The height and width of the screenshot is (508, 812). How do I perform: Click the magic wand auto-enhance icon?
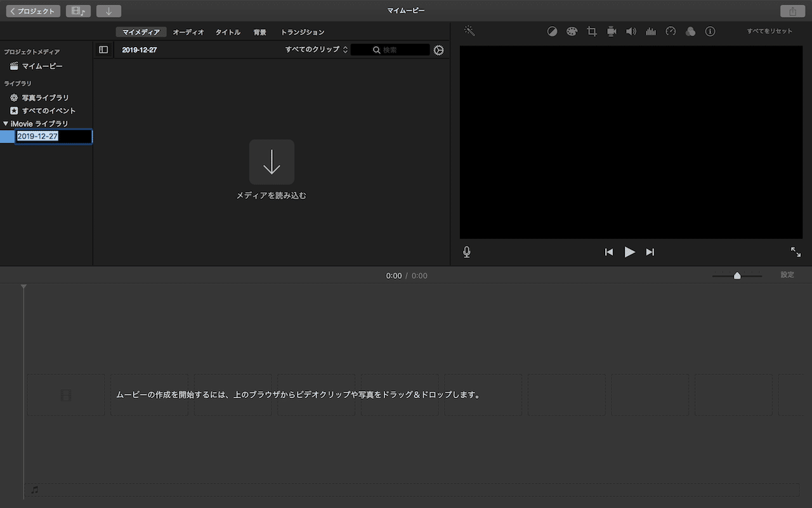(469, 30)
